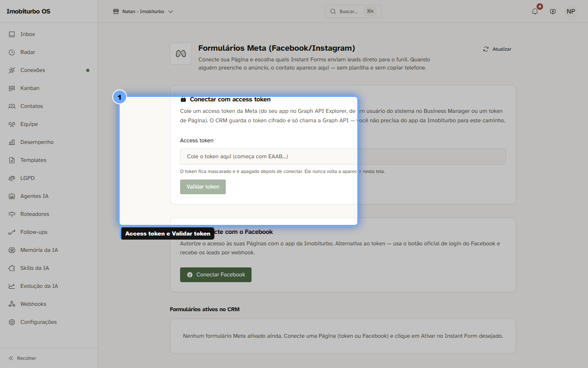Click the store icon beside Natan - Imobiturbo
The height and width of the screenshot is (368, 588).
pyautogui.click(x=116, y=11)
